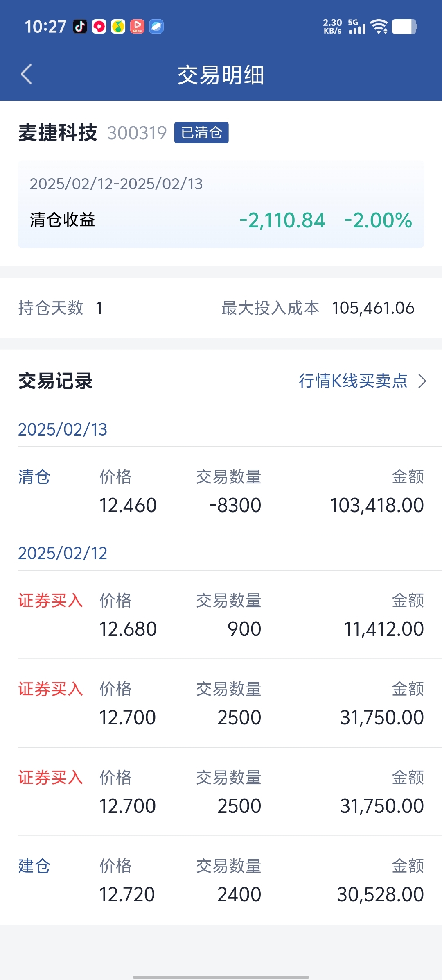Tap the battery indicator icon
The height and width of the screenshot is (980, 442).
(x=404, y=27)
